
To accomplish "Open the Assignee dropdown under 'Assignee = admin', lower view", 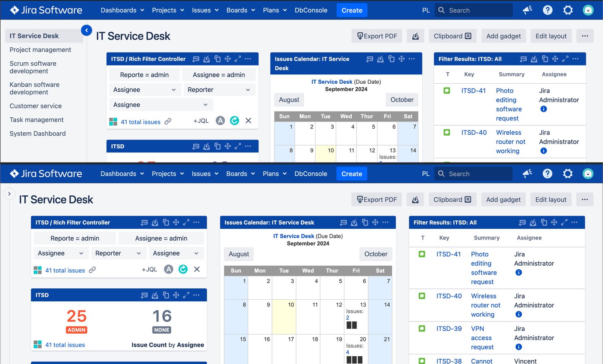I will (x=176, y=253).
